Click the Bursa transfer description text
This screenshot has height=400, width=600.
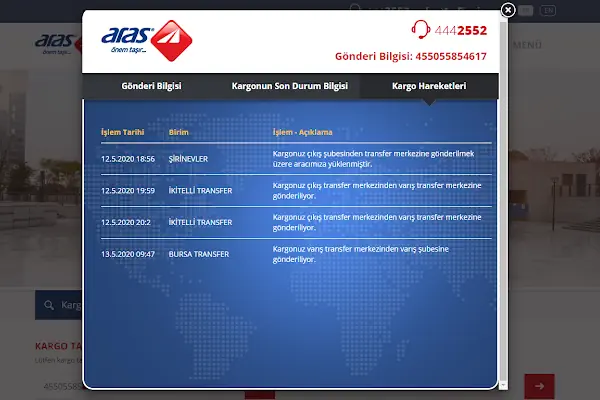click(x=360, y=254)
